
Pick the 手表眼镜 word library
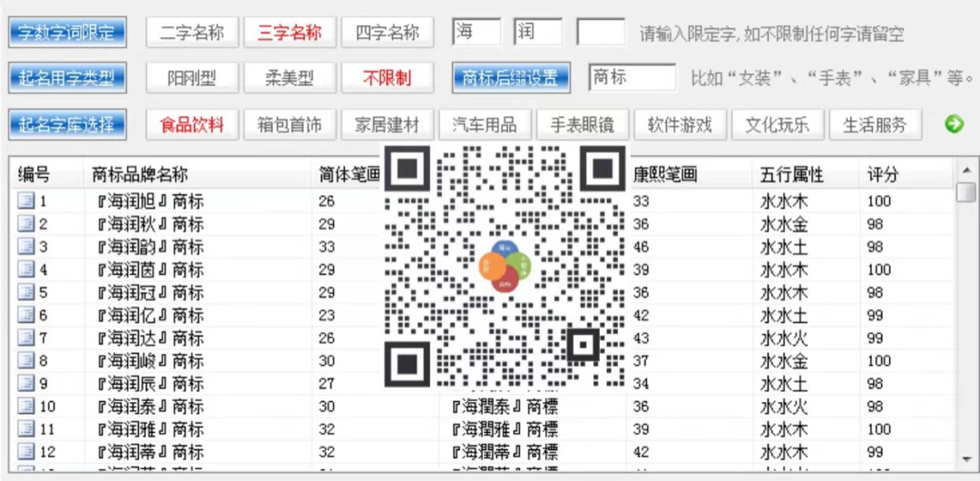[583, 124]
